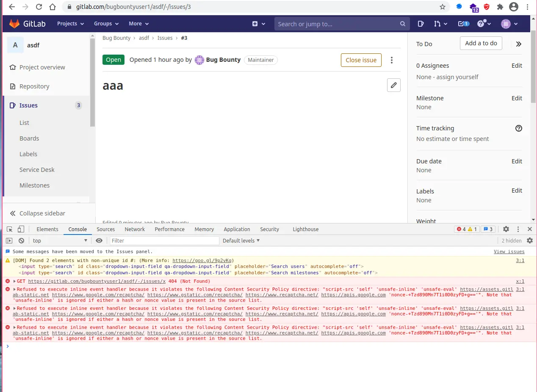Click the pencil edit title icon
This screenshot has width=537, height=392.
[x=393, y=85]
